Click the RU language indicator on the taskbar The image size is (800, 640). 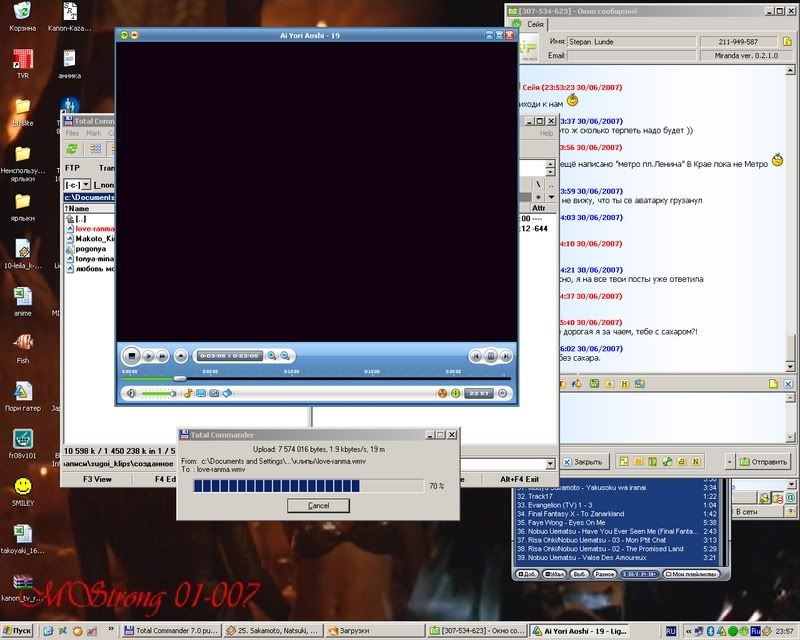[x=670, y=631]
